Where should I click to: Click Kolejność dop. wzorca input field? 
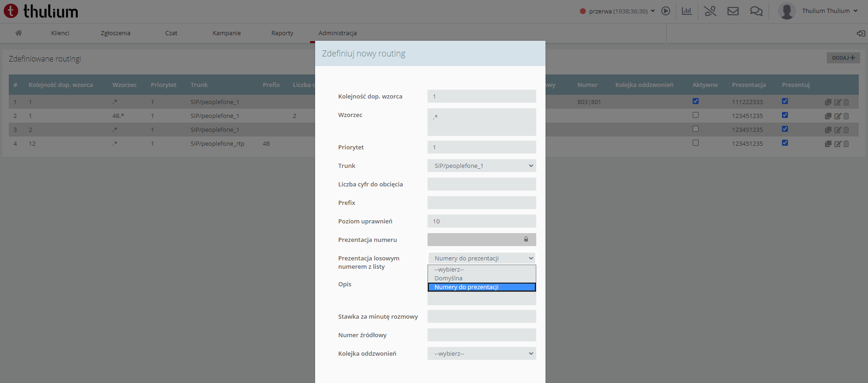[x=482, y=96]
